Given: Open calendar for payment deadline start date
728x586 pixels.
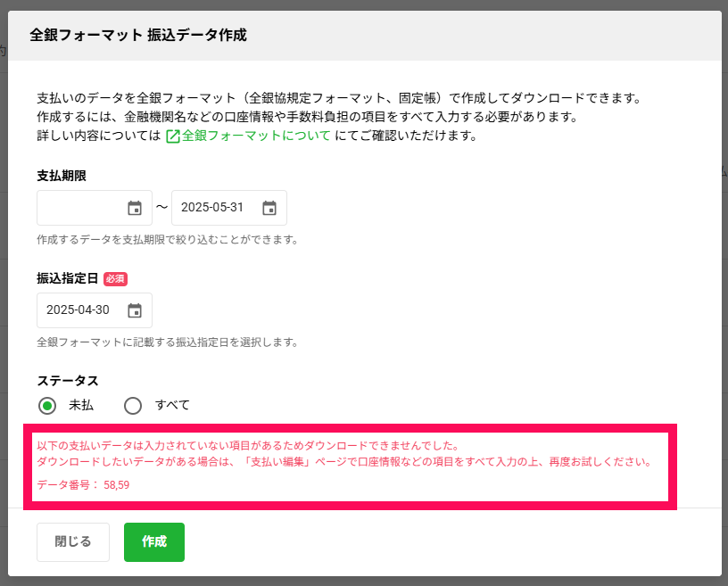Looking at the screenshot, I should coord(135,208).
